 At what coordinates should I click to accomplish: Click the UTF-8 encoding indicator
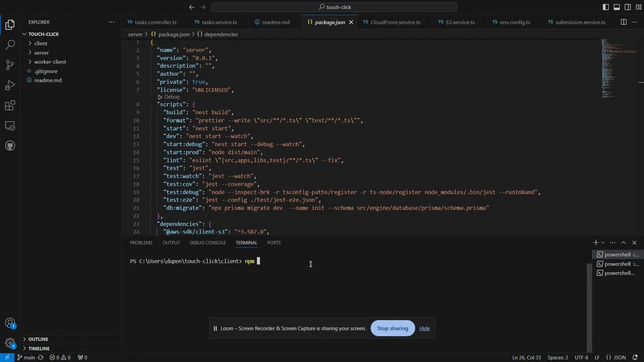click(581, 357)
